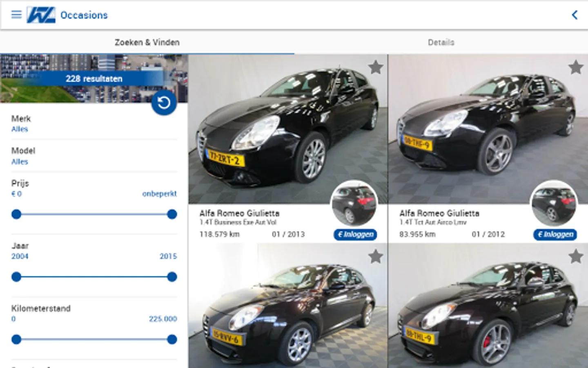Click the '1.4T Business Exe Aut Vol' subtitle
Image resolution: width=588 pixels, height=368 pixels.
click(x=238, y=222)
